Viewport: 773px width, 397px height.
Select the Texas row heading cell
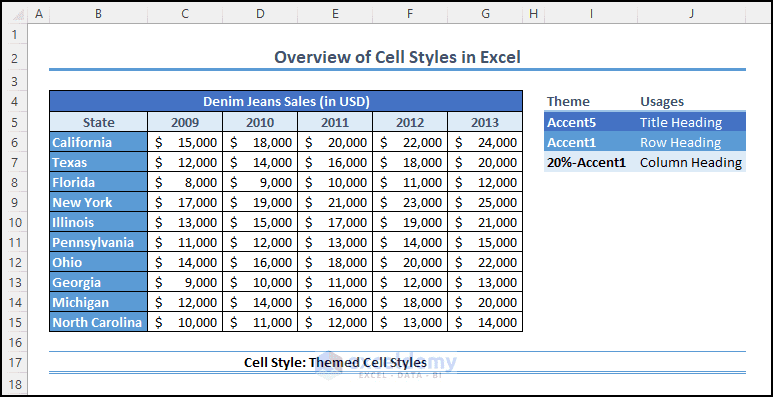tap(99, 162)
